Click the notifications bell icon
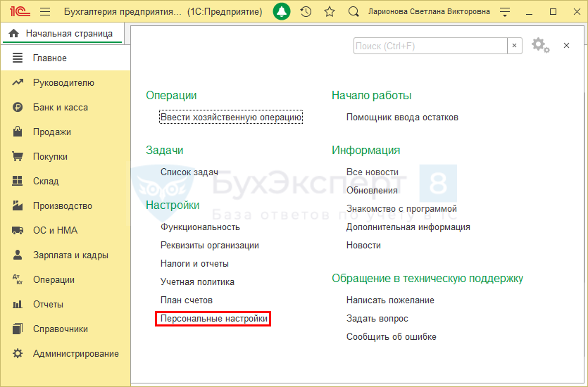The width and height of the screenshot is (588, 387). (x=282, y=12)
